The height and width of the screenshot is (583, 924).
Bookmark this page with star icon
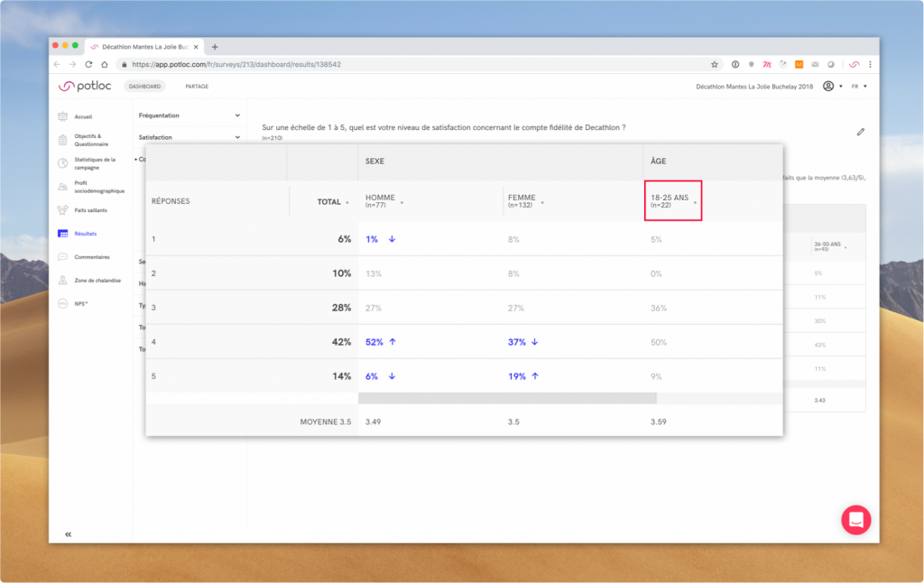click(715, 64)
